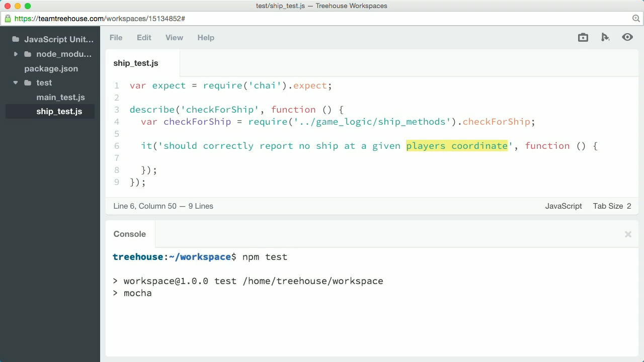
Task: Click the test folder name
Action: click(x=44, y=82)
